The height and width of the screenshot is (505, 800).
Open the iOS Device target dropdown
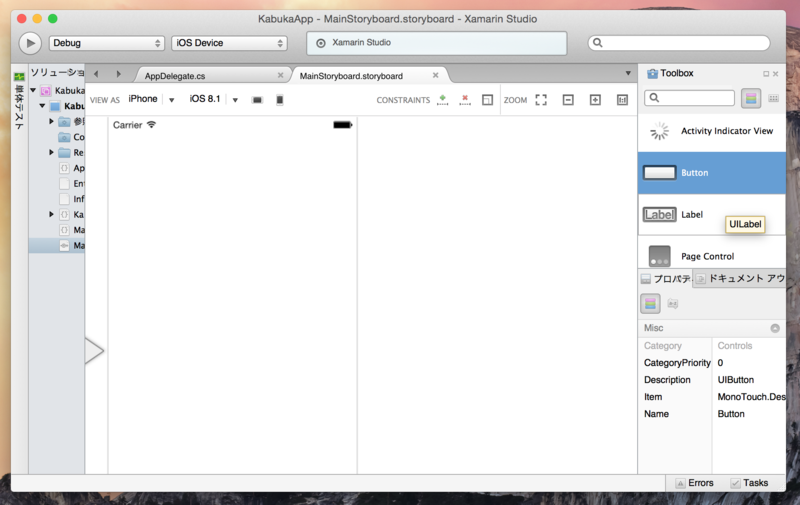tap(229, 43)
